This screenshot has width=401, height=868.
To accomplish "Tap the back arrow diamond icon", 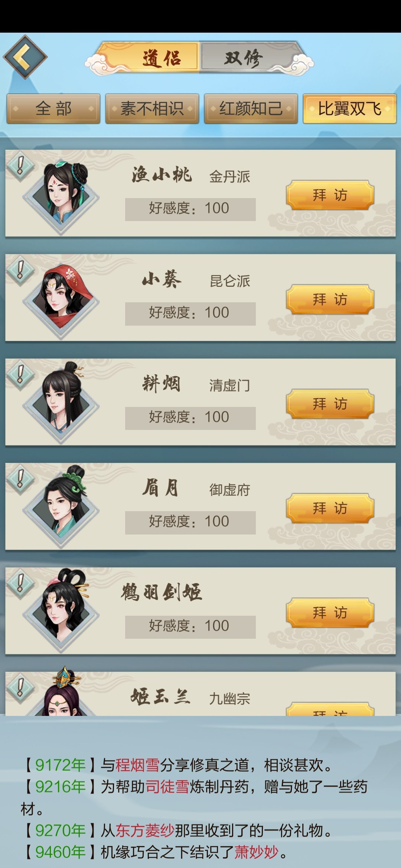I will [x=25, y=57].
